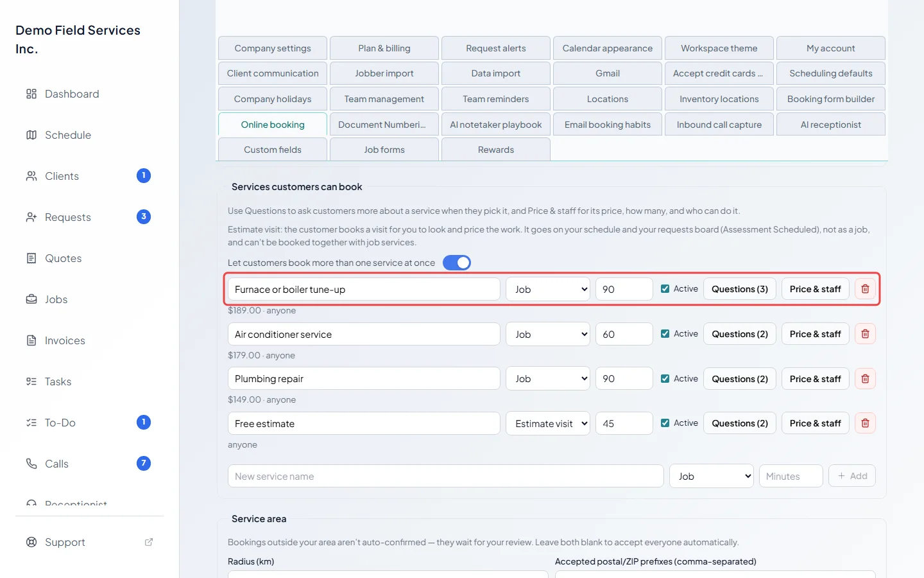
Task: Open type dropdown for Furnace or boiler tune-up
Action: pyautogui.click(x=548, y=289)
